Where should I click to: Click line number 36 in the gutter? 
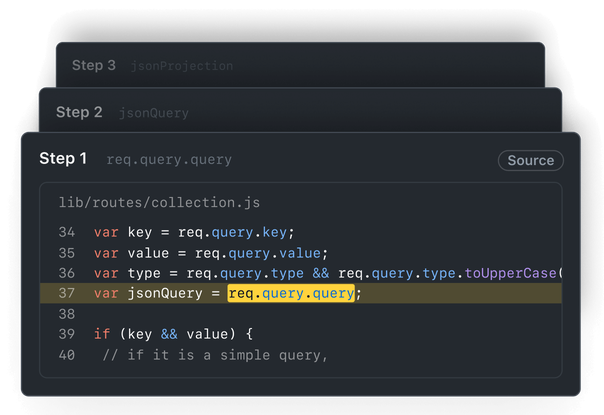[x=67, y=273]
